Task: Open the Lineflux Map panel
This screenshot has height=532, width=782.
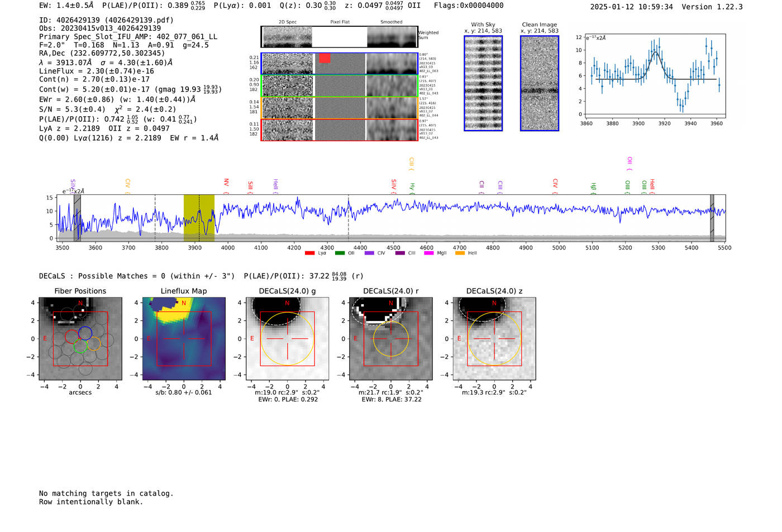Action: (184, 339)
